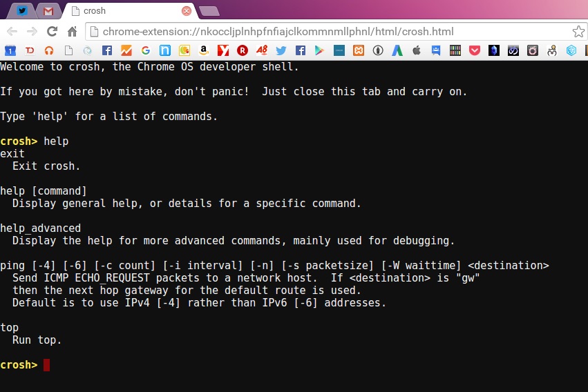This screenshot has width=588, height=392.
Task: Open the cyan hexagon shield bookmark
Action: coord(571,50)
